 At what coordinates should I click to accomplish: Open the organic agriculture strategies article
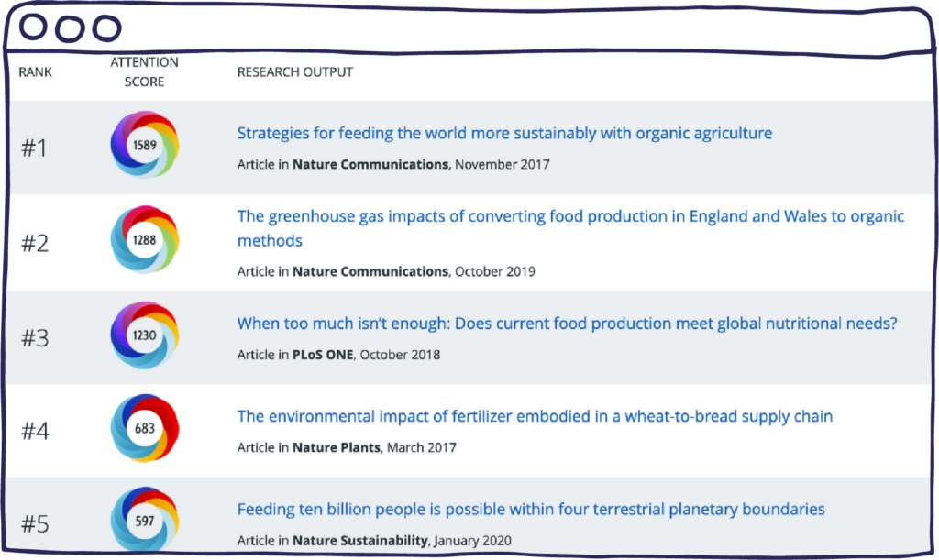pos(504,133)
